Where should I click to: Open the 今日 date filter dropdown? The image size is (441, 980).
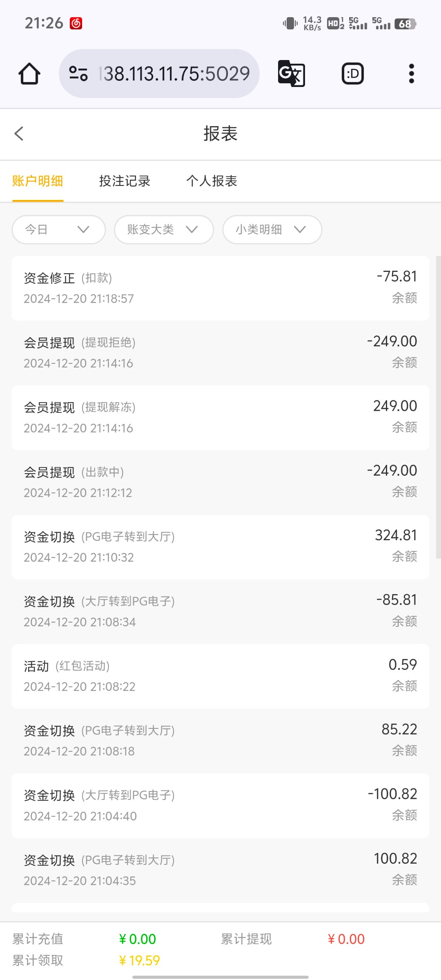(59, 229)
